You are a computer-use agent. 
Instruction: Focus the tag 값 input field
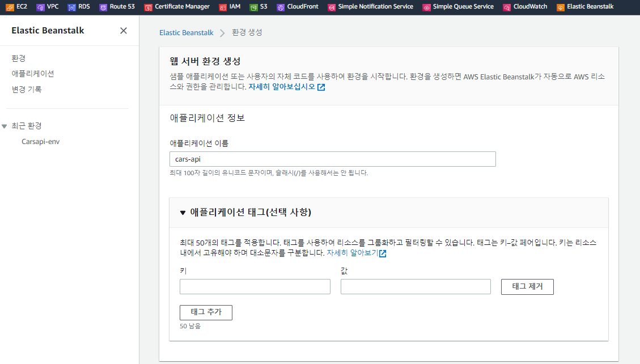coord(416,286)
